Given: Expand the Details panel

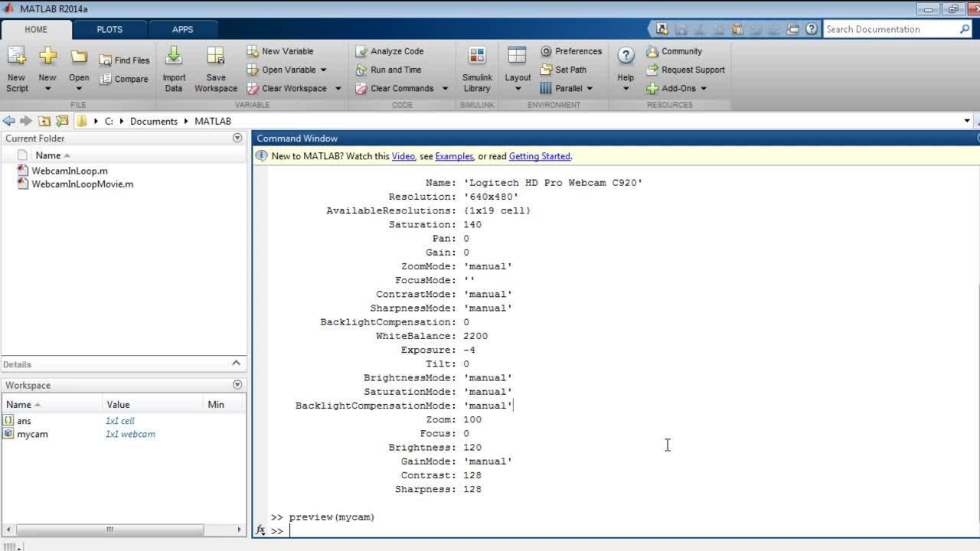Looking at the screenshot, I should click(x=236, y=364).
